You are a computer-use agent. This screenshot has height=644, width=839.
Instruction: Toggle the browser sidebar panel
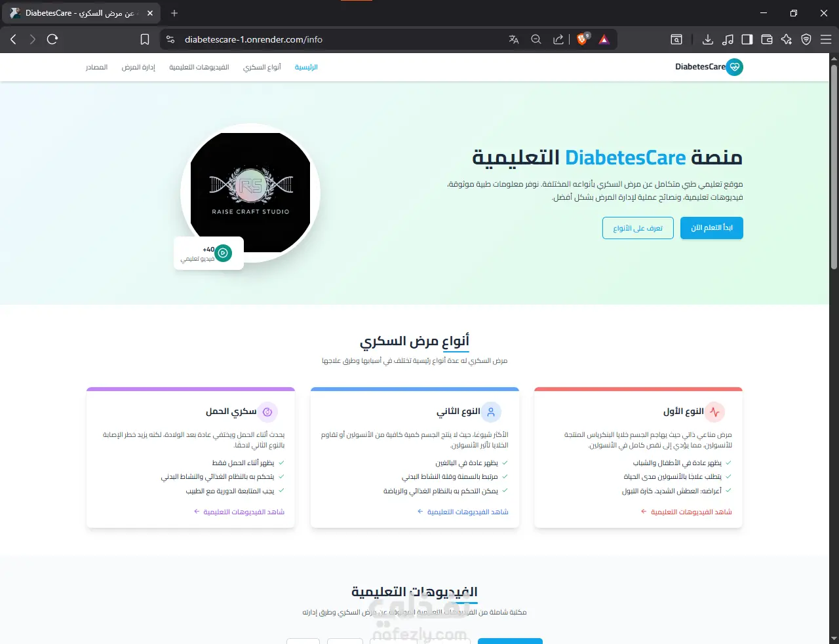747,39
